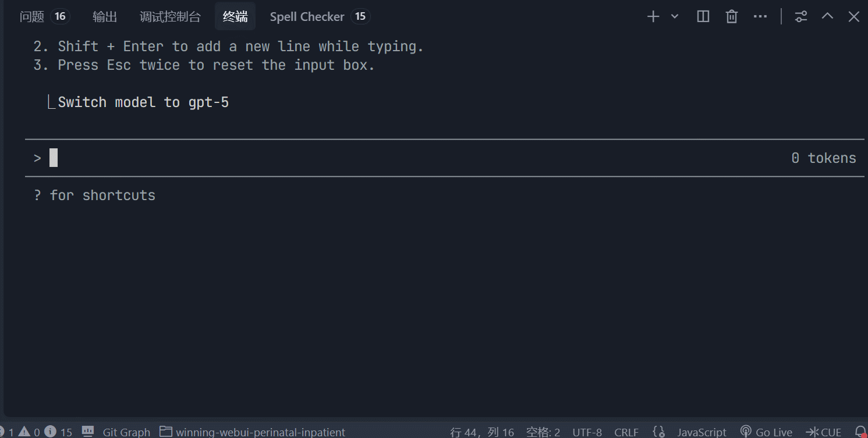Open the panel's more actions ellipsis menu
Viewport: 868px width, 438px height.
760,17
